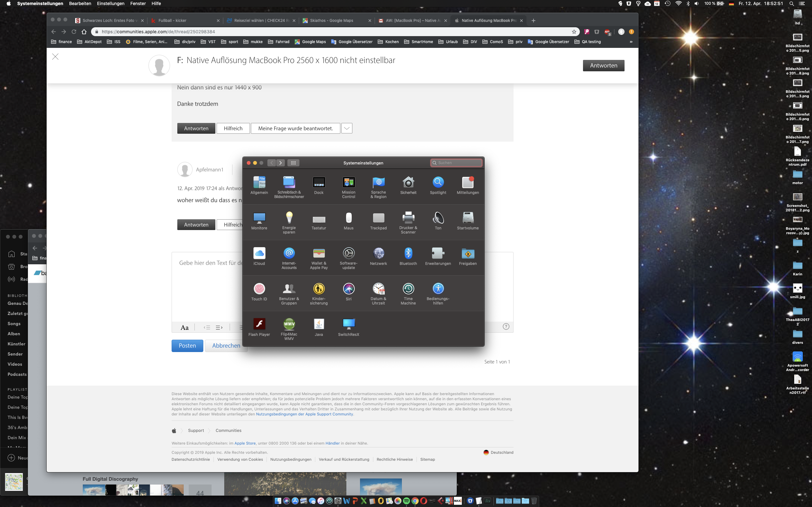The width and height of the screenshot is (812, 507).
Task: Click the blue Posten button
Action: pyautogui.click(x=187, y=346)
